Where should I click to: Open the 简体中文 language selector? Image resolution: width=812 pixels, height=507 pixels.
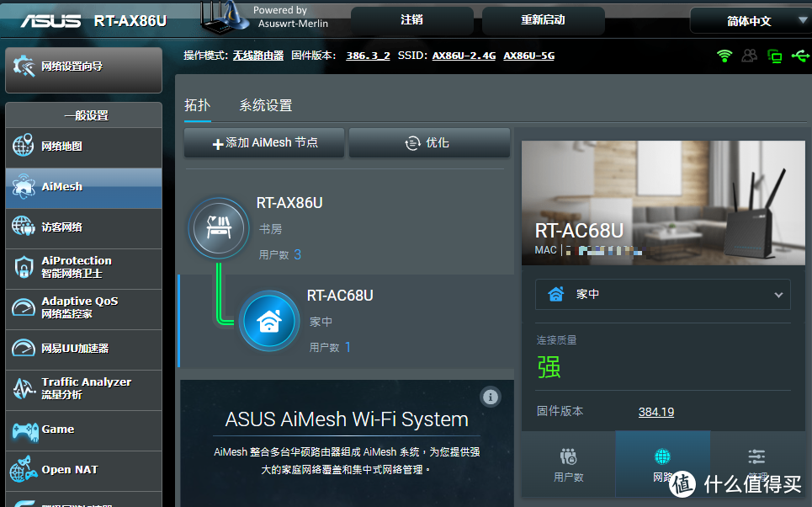pyautogui.click(x=749, y=19)
